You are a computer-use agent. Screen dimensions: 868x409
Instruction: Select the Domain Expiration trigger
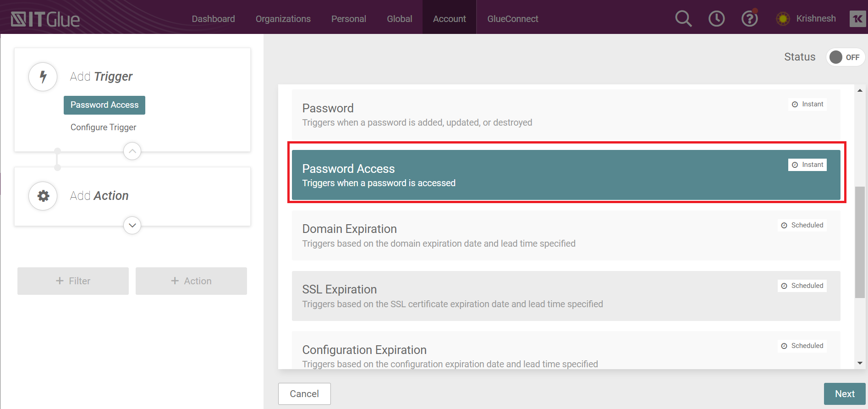point(566,235)
